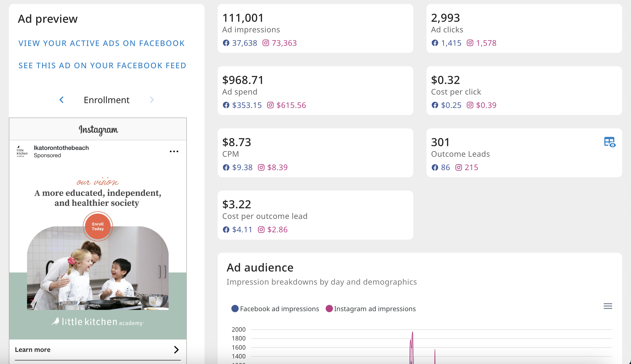Click Instagram leads count 215

471,167
